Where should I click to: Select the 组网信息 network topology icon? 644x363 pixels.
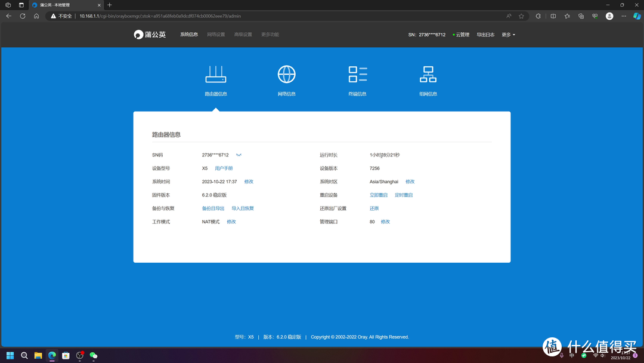(x=428, y=75)
